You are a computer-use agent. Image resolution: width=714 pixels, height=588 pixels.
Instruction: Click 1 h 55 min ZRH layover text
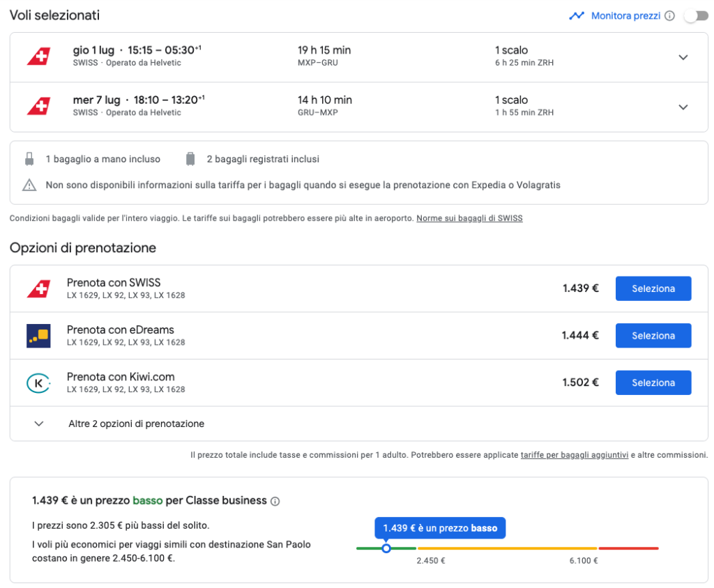(524, 112)
